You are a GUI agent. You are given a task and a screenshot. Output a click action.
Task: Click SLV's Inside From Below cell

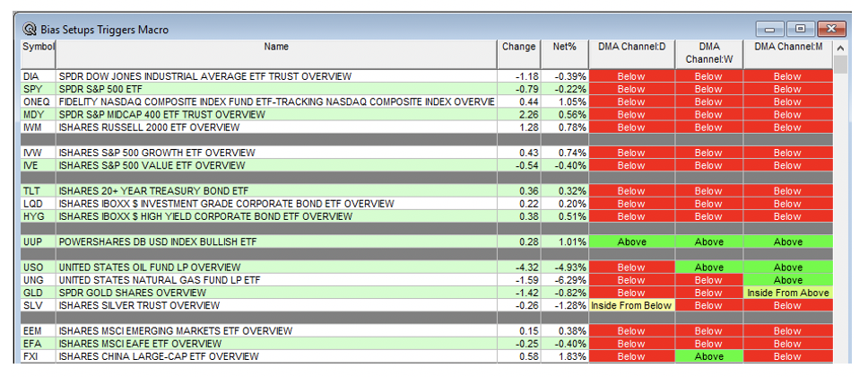(630, 306)
